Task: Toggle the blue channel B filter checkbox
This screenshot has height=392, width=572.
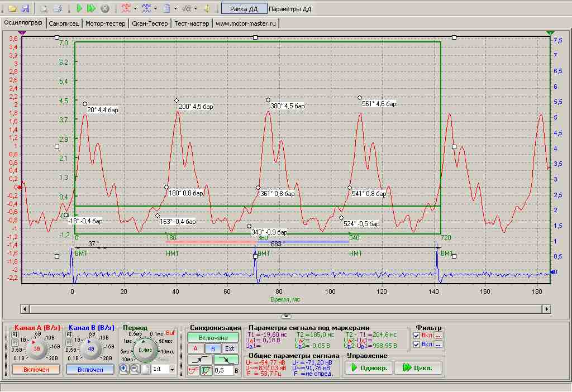Action: 417,345
